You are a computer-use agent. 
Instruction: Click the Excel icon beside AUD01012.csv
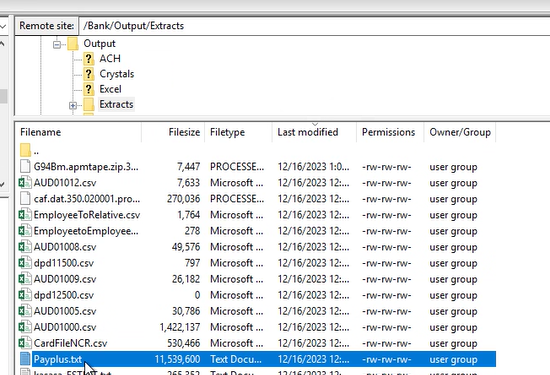[25, 183]
